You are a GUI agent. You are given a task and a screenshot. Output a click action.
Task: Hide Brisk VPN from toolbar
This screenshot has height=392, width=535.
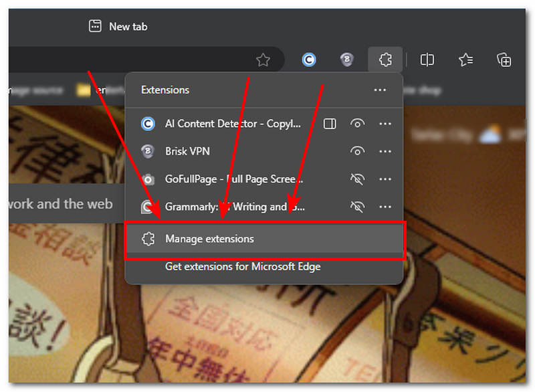pyautogui.click(x=357, y=151)
